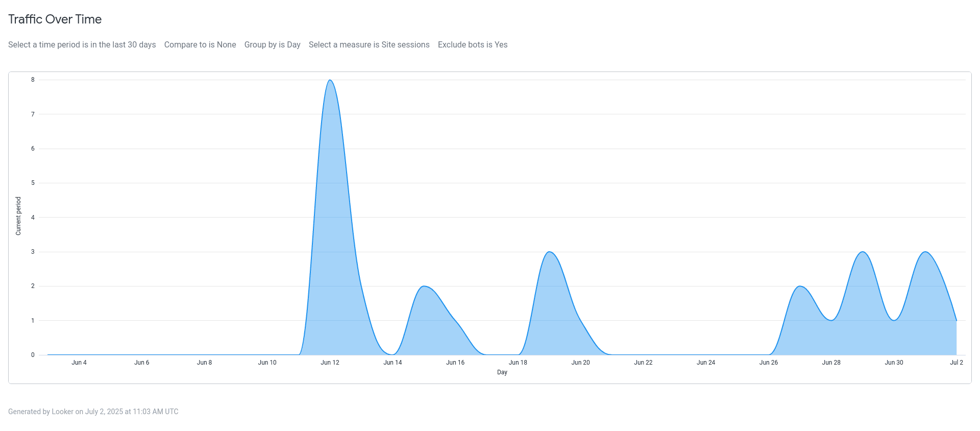Screen dimensions: 980x431
Task: Click the y-axis value '8'
Action: tap(33, 80)
